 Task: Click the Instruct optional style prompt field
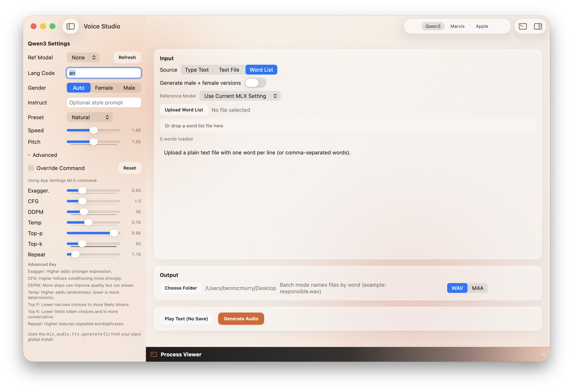104,102
